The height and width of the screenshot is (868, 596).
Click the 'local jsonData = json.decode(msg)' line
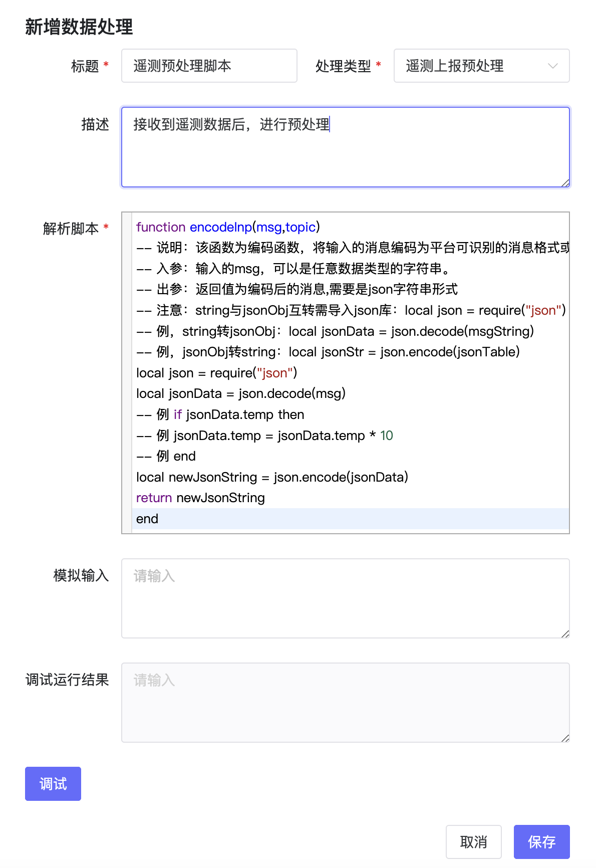point(240,393)
